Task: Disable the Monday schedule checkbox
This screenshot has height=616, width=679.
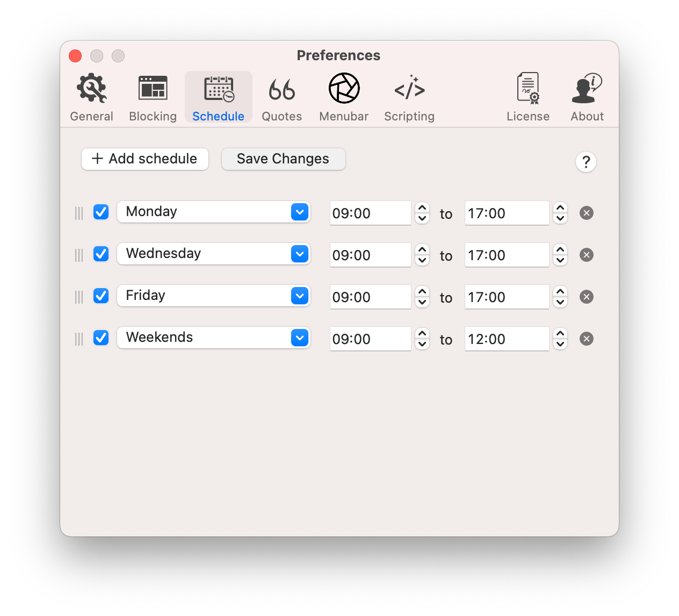Action: [x=100, y=212]
